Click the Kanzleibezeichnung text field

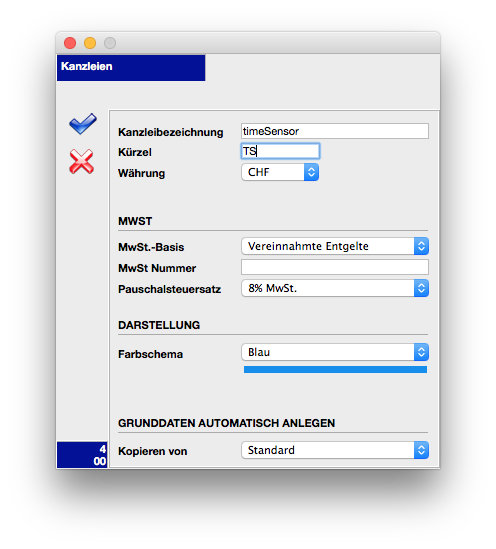point(335,131)
